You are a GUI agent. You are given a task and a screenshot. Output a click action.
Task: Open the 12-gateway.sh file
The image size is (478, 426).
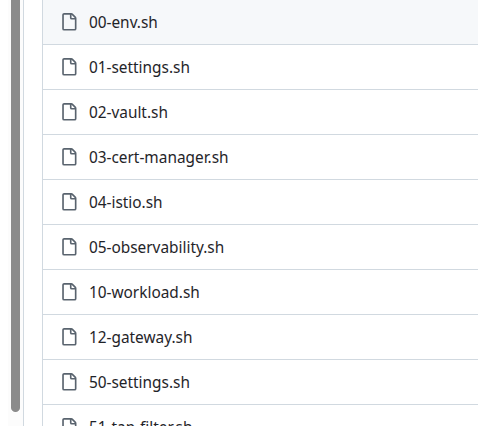point(141,338)
